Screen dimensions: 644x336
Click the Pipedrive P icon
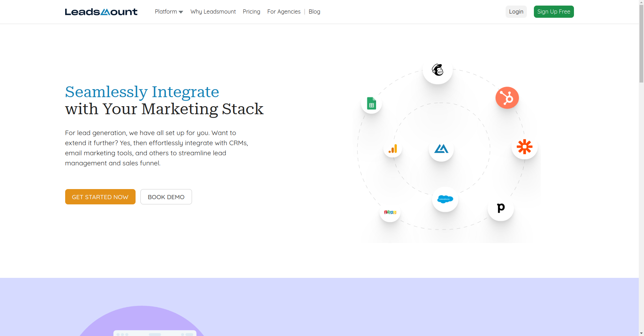(x=501, y=208)
